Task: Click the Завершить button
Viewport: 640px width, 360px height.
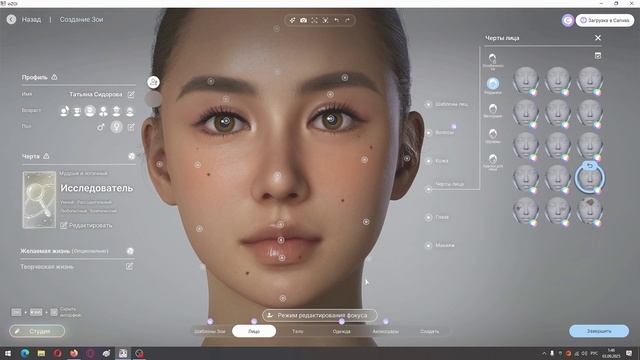Action: (x=599, y=331)
